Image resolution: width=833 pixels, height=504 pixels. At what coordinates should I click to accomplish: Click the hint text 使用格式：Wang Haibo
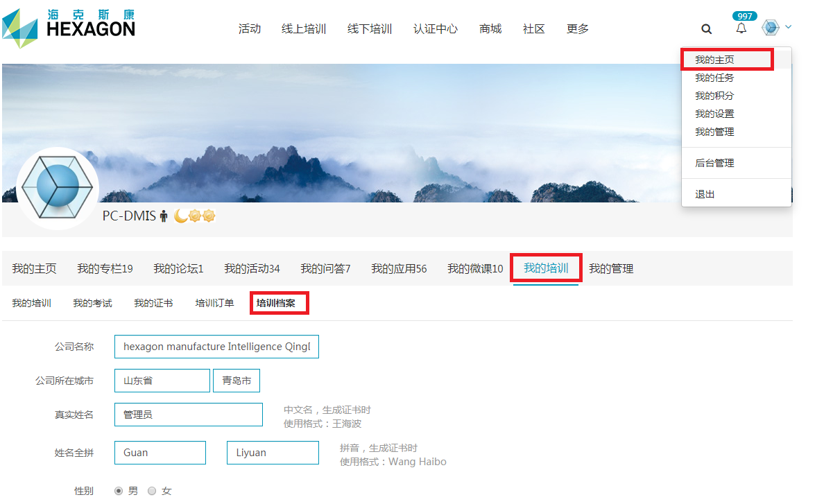click(x=393, y=462)
